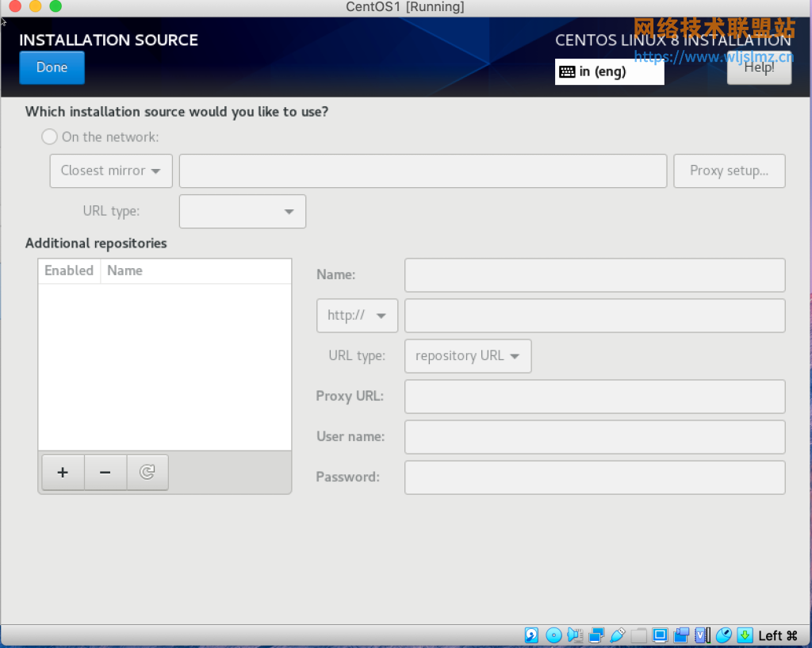Click the audio status icon in VirtualBox bar

click(x=574, y=635)
